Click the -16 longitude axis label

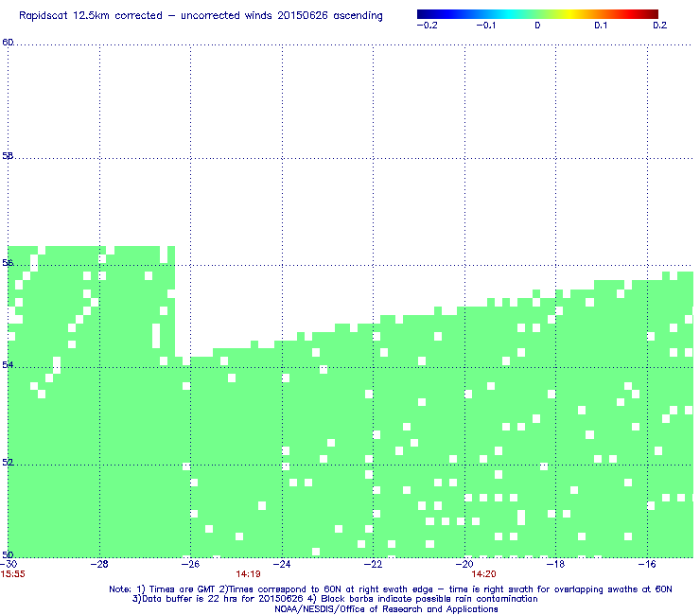[x=647, y=564]
